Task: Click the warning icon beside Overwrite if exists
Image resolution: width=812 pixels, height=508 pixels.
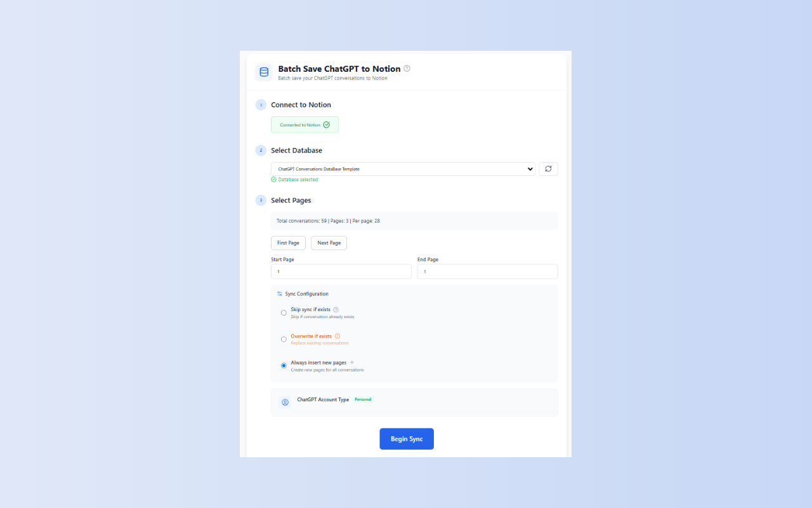Action: 337,336
